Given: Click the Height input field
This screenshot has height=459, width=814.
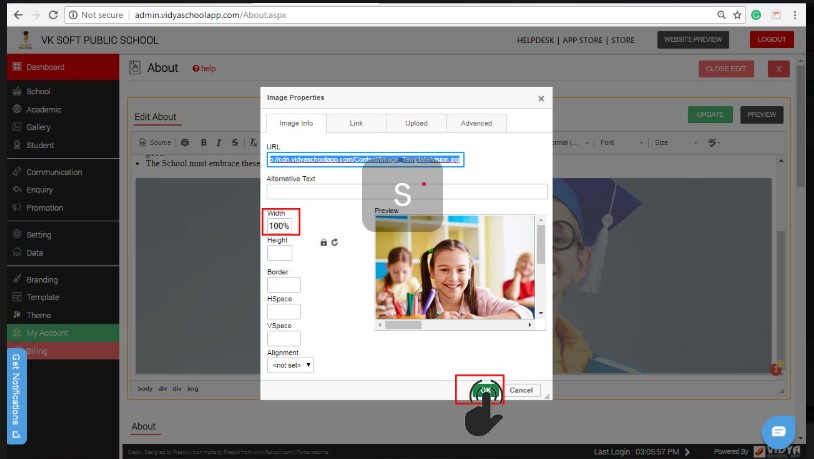Looking at the screenshot, I should (280, 253).
